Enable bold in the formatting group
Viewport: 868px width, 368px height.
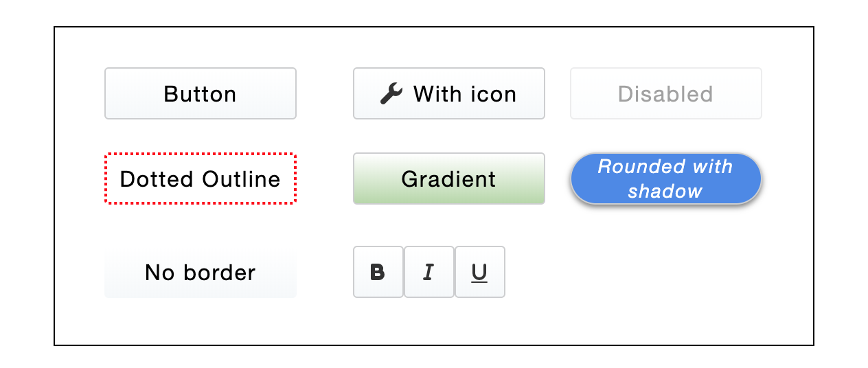point(378,273)
